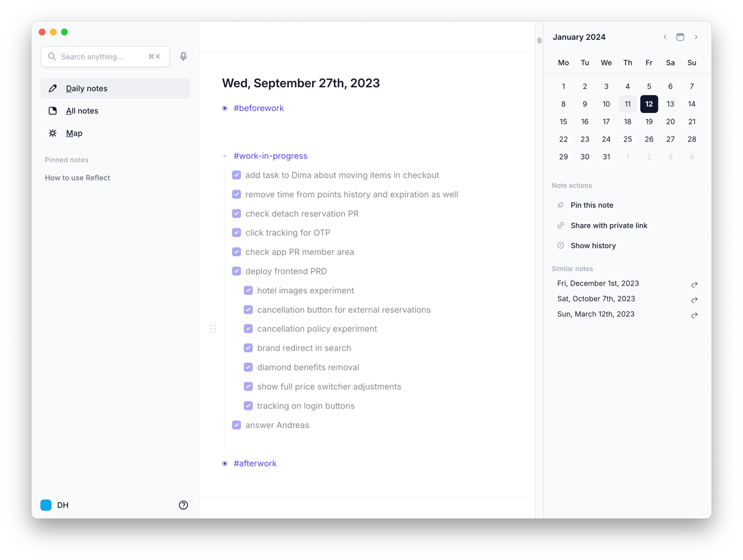The width and height of the screenshot is (743, 560).
Task: Go to next month in calendar
Action: [x=696, y=37]
